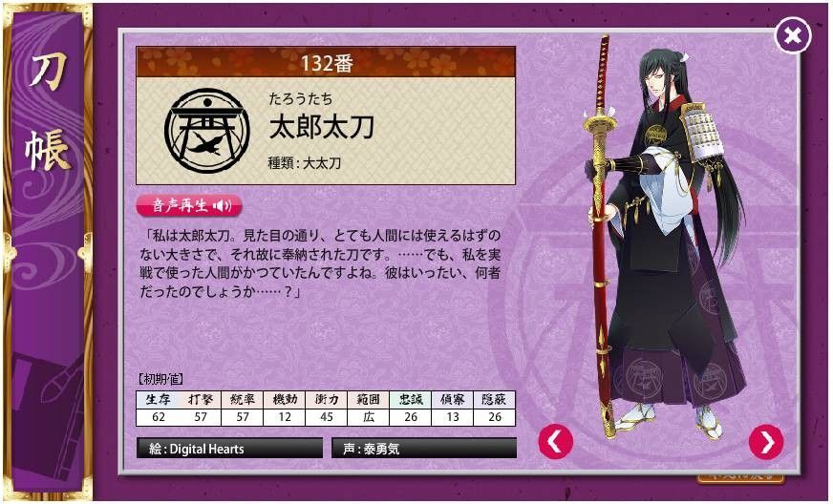Click the 隠蔽 stat header
This screenshot has height=504, width=833.
tap(494, 399)
